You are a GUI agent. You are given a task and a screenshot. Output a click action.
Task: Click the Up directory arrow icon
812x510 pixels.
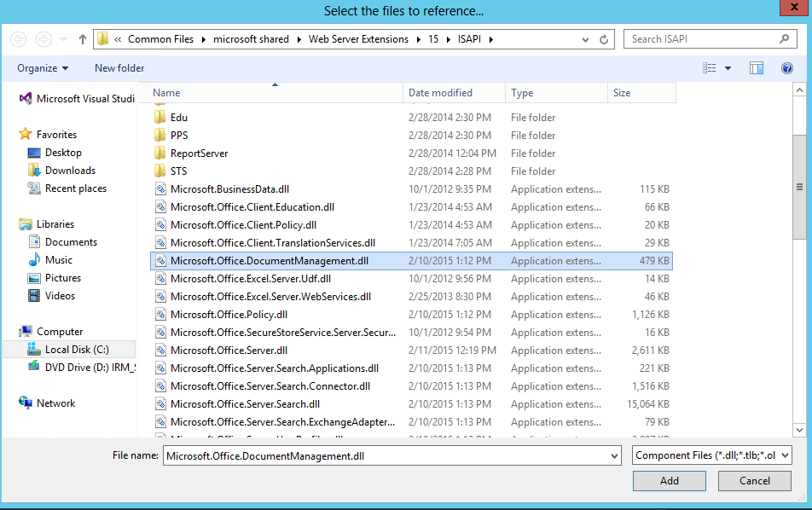pos(83,39)
